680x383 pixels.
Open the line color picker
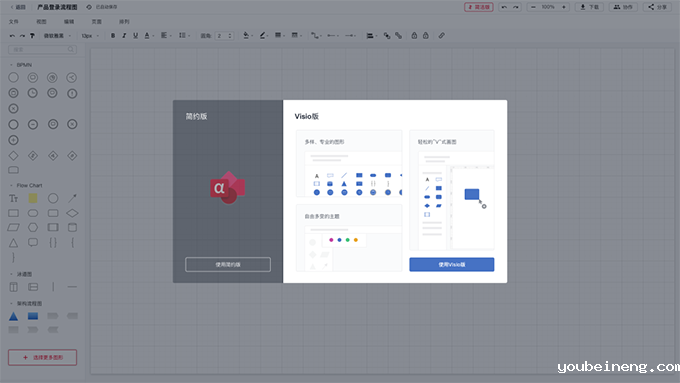264,36
